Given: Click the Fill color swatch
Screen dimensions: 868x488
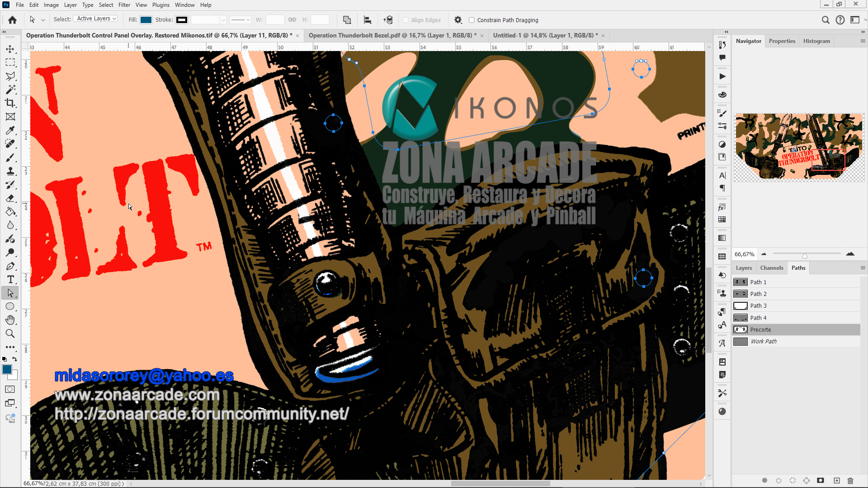Looking at the screenshot, I should click(x=146, y=20).
